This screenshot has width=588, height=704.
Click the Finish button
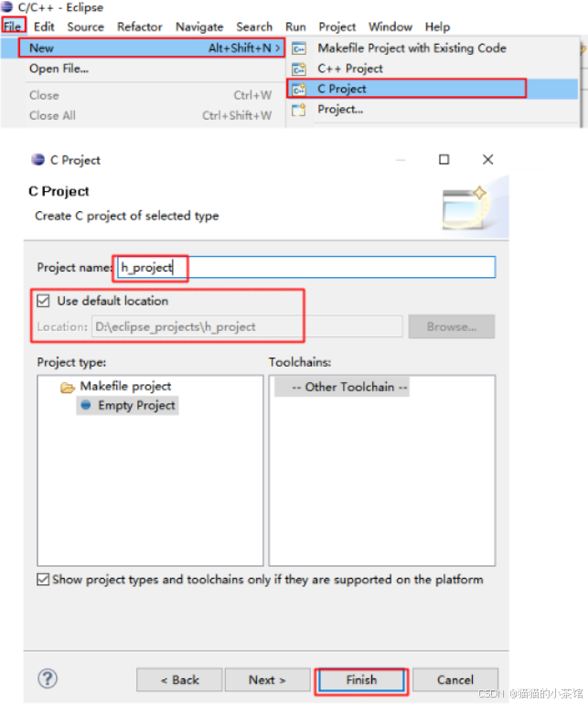tap(361, 680)
